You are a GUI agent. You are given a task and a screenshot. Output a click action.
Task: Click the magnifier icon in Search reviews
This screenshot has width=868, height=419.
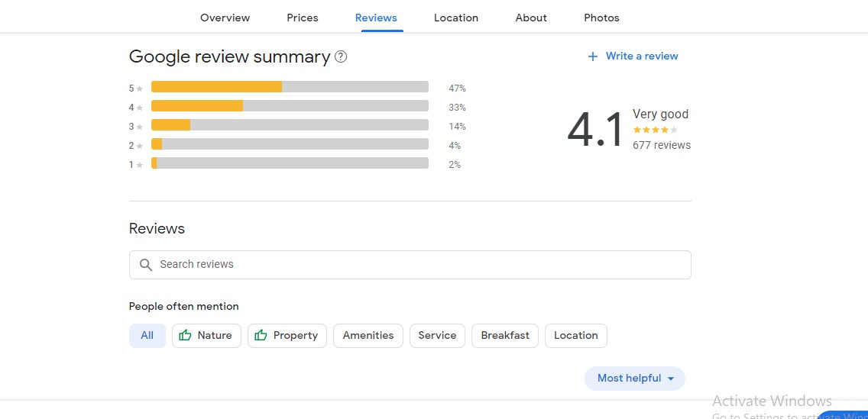[146, 265]
